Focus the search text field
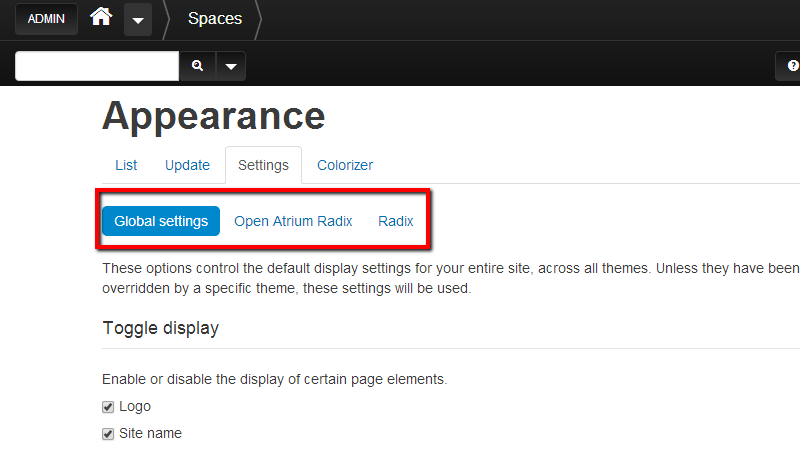The image size is (800, 450). (x=97, y=66)
